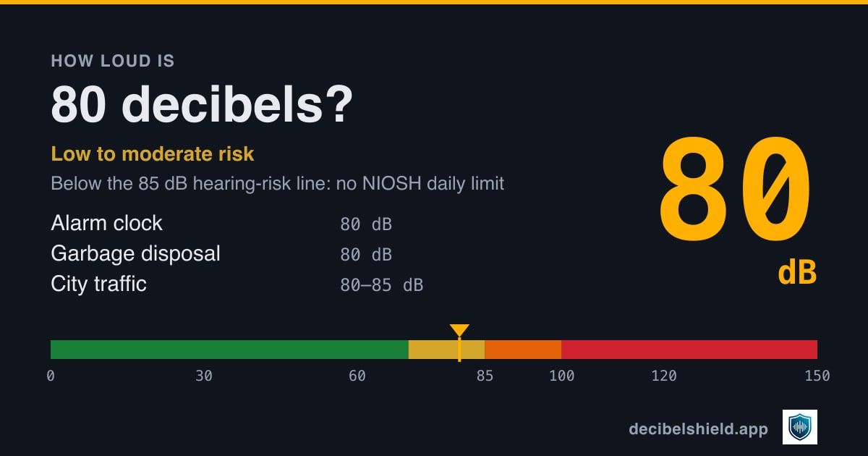Select the red segment of the decibel bar
This screenshot has width=868, height=456.
point(689,350)
